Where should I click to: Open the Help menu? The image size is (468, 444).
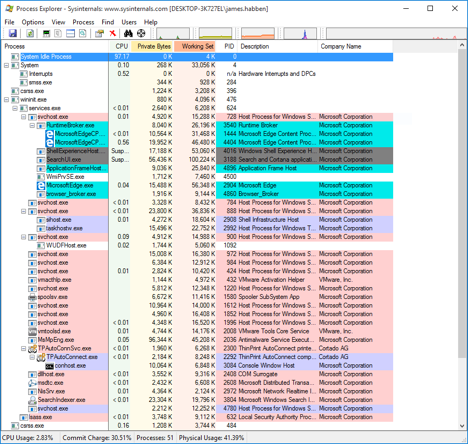click(x=151, y=22)
